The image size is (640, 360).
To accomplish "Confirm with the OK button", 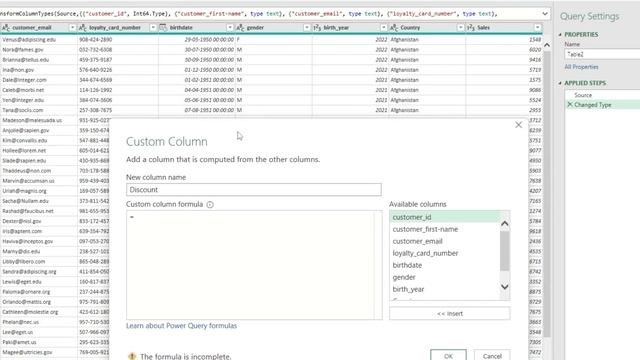I will coord(448,356).
